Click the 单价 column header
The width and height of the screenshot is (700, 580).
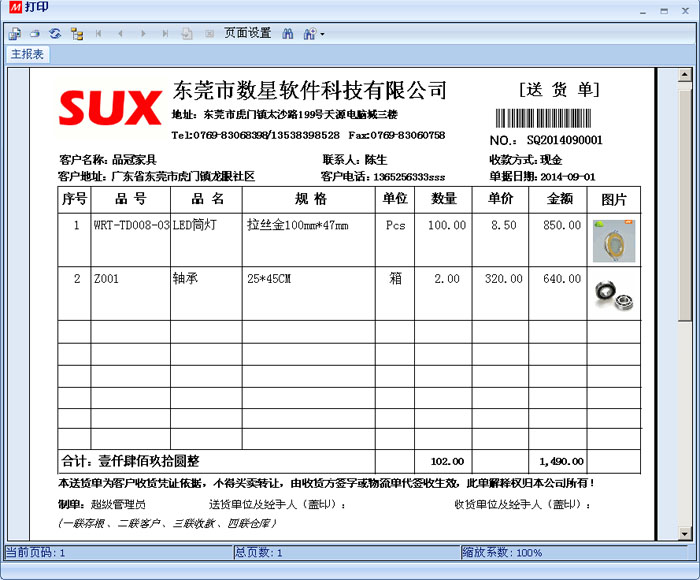click(500, 198)
